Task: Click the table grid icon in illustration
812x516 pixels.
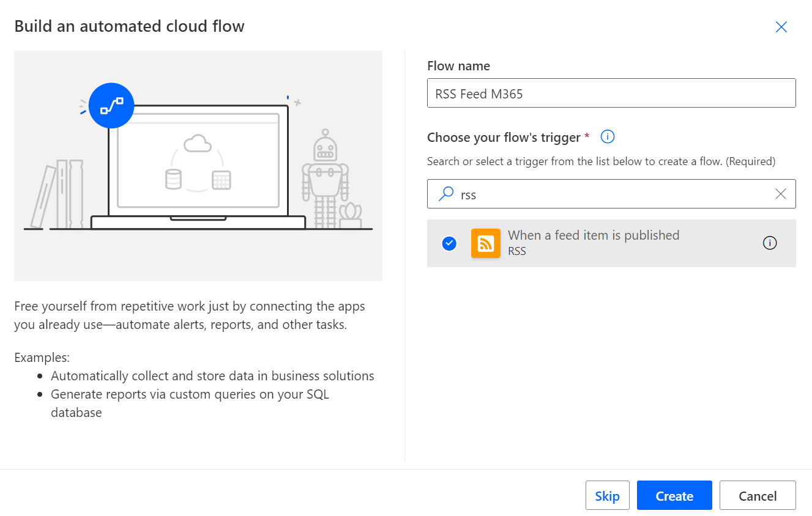Action: (x=221, y=180)
